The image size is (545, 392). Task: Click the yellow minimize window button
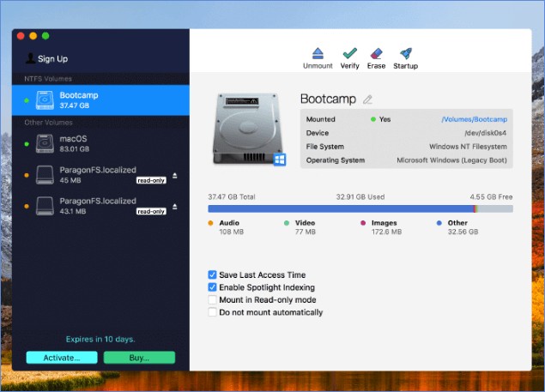[x=33, y=36]
